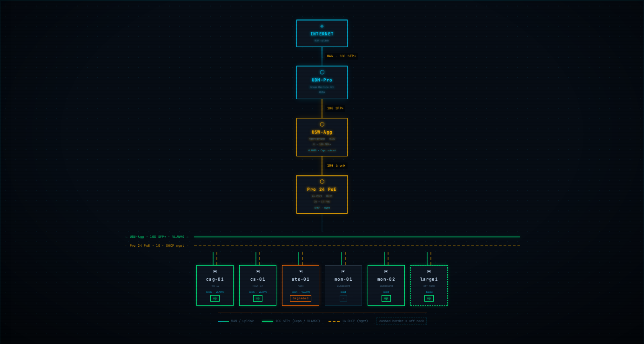Select the UDM-Pro node title
The height and width of the screenshot is (344, 644).
322,80
